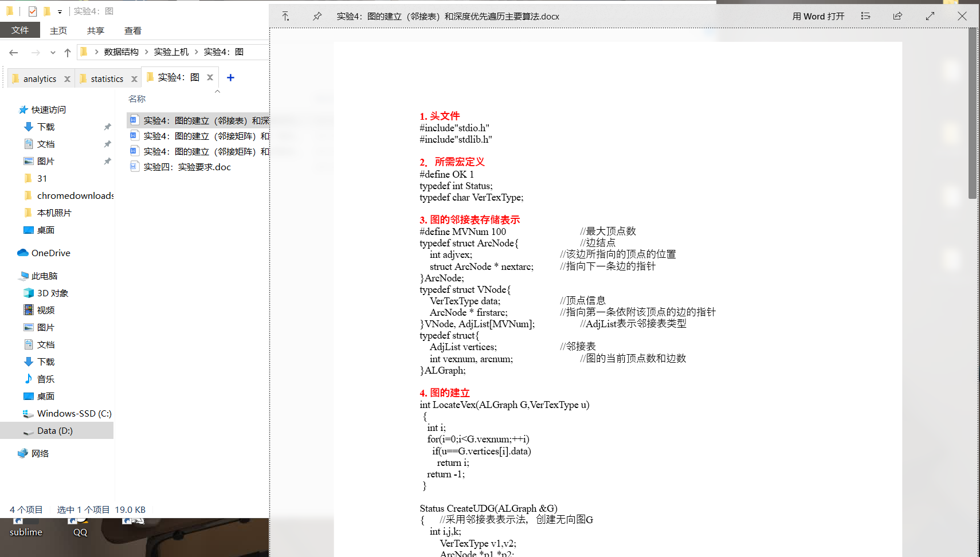The height and width of the screenshot is (557, 980).
Task: Open the Customize Quick Access Toolbar dropdown
Action: [60, 11]
